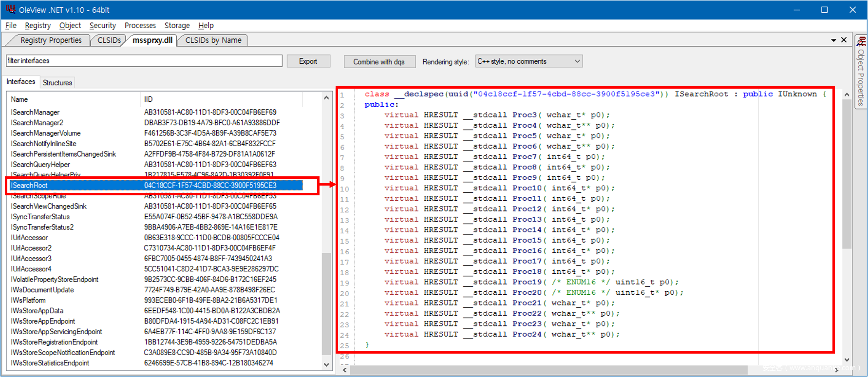Image resolution: width=868 pixels, height=377 pixels.
Task: Select the Structures tab
Action: click(x=57, y=82)
